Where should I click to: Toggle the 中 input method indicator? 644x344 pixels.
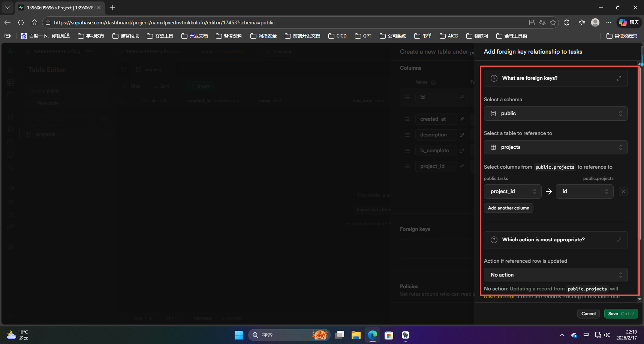click(586, 335)
